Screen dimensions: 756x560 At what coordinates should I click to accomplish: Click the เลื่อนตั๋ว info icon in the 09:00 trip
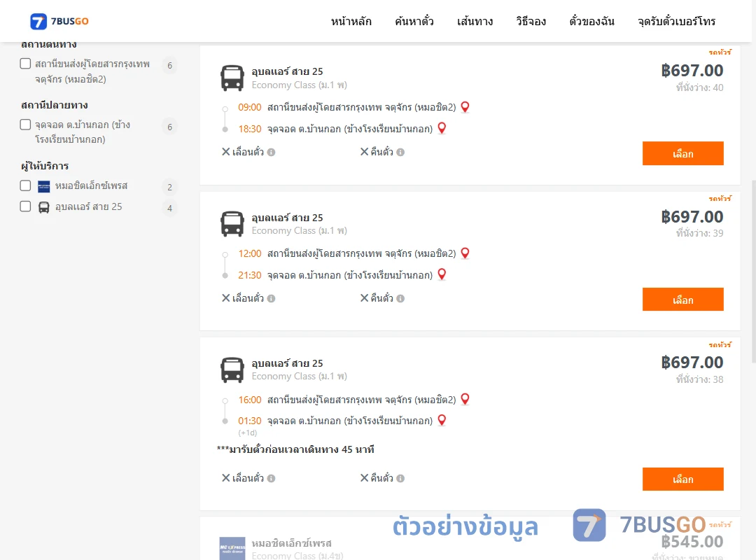[272, 153]
